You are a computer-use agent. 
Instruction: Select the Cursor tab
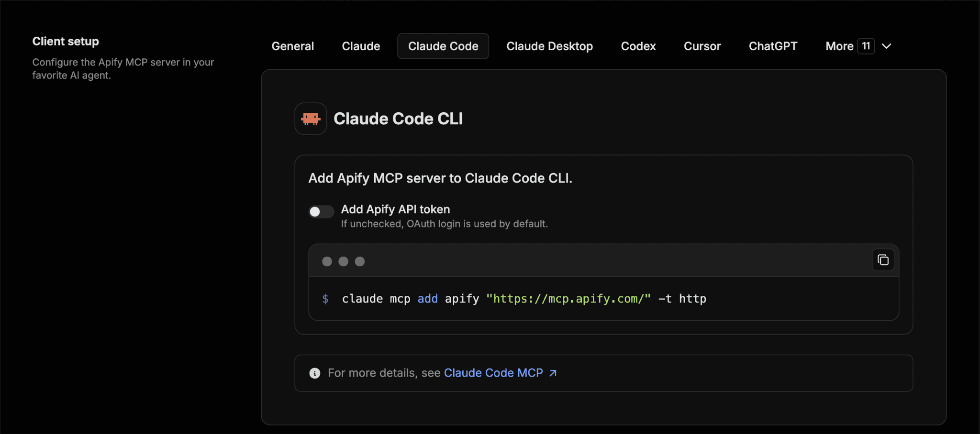tap(702, 46)
